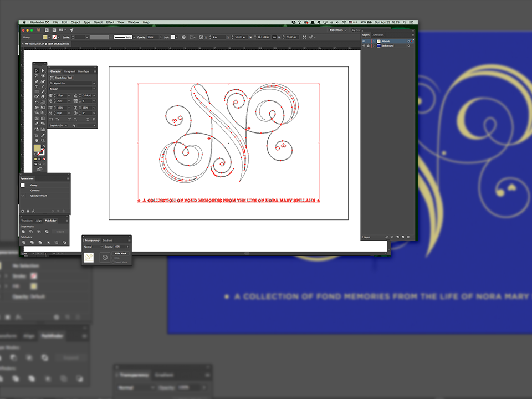Image resolution: width=532 pixels, height=399 pixels.
Task: Apply Intersect shape mode
Action: click(39, 232)
